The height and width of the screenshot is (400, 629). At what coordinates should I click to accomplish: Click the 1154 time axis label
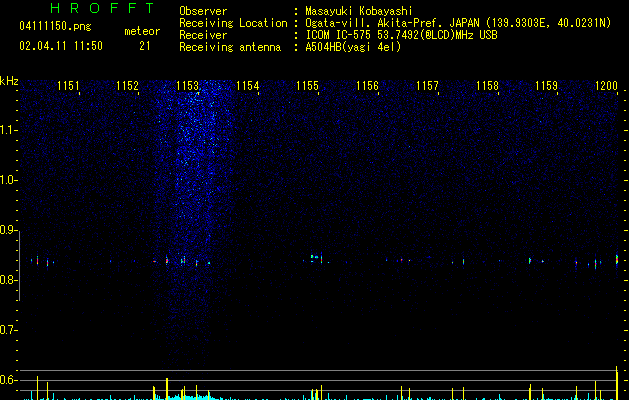point(248,86)
